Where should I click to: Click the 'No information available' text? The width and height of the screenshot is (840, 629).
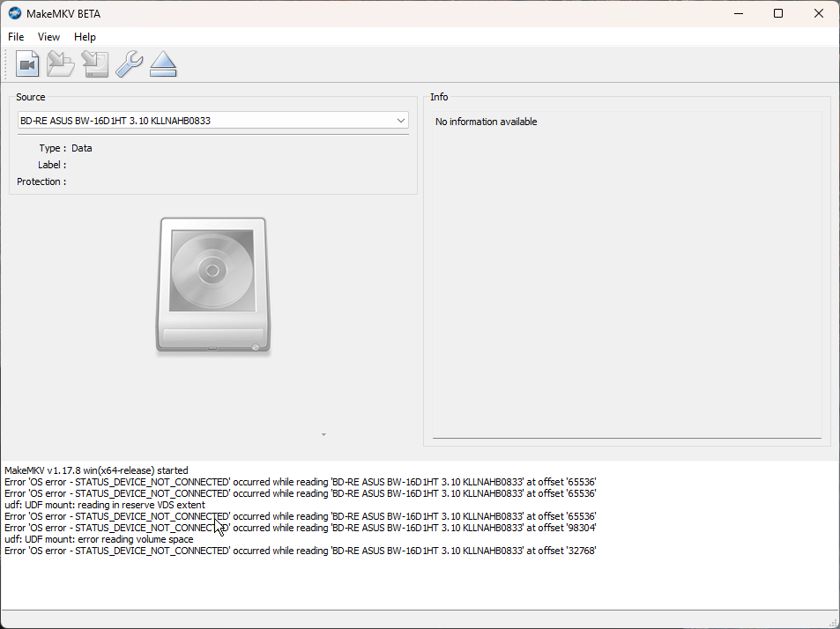(486, 122)
